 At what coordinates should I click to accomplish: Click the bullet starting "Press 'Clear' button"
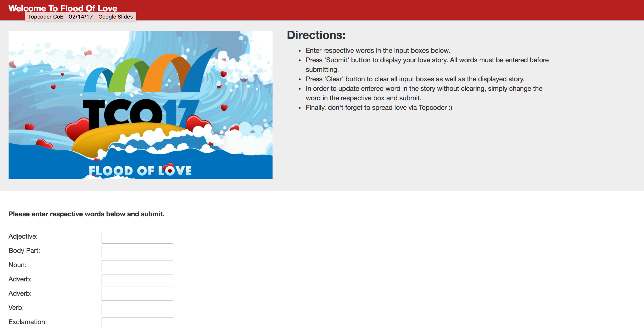(415, 79)
